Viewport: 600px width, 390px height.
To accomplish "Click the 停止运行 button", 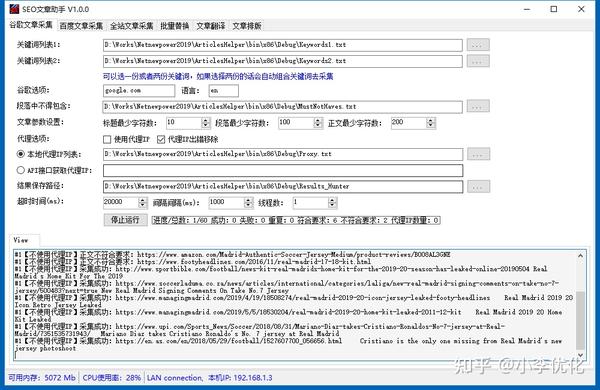I will point(125,220).
